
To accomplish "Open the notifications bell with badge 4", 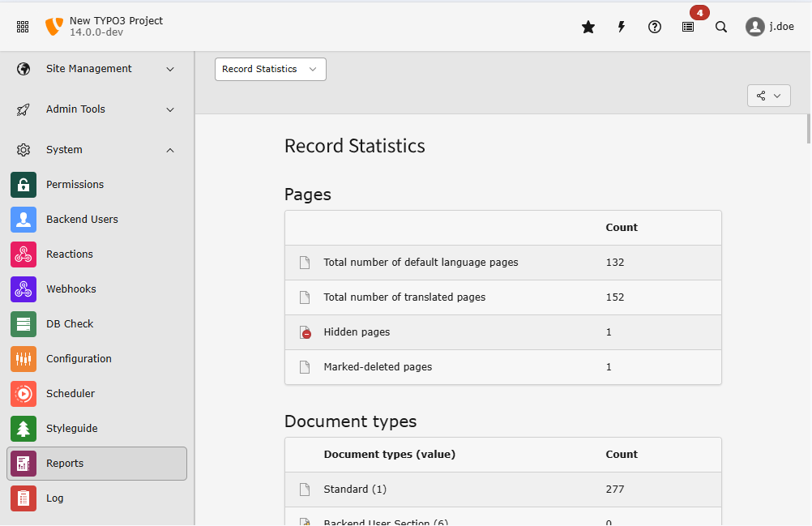I will point(688,27).
